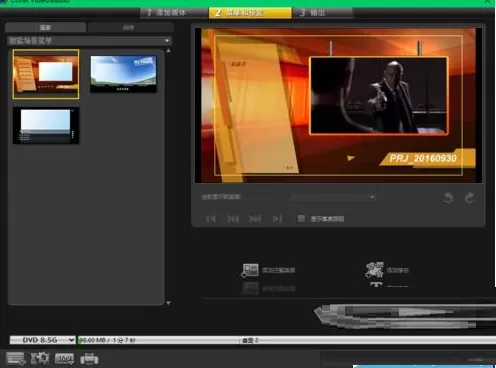Screen dimensions: 496x368
Task: Go to the next menu page
Action: point(255,219)
